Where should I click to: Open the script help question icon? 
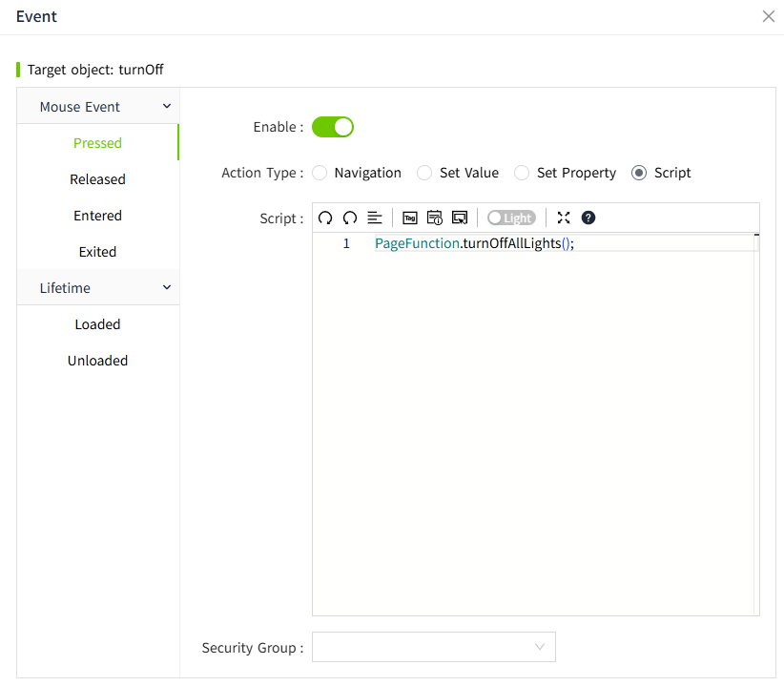pyautogui.click(x=588, y=218)
